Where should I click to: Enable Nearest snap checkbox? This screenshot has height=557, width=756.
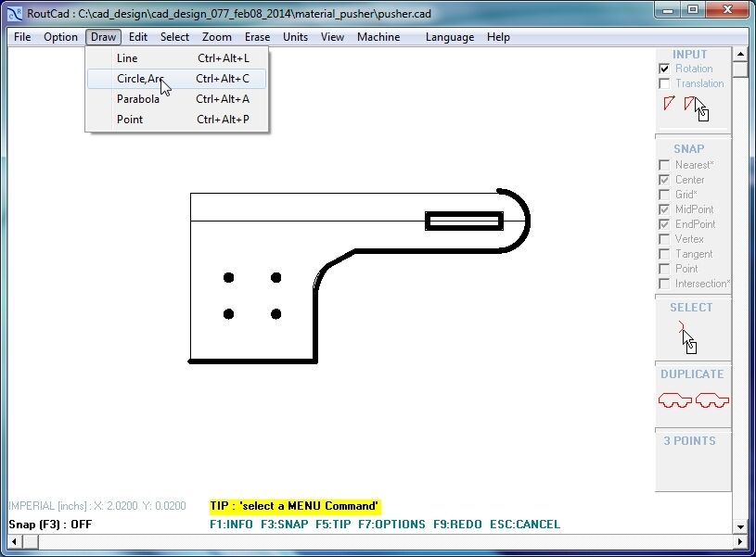pyautogui.click(x=664, y=165)
